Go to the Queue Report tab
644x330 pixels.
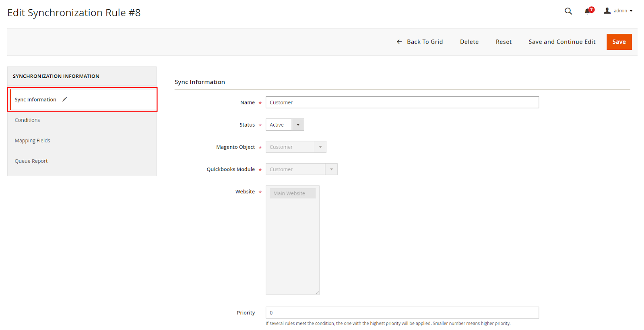(31, 161)
